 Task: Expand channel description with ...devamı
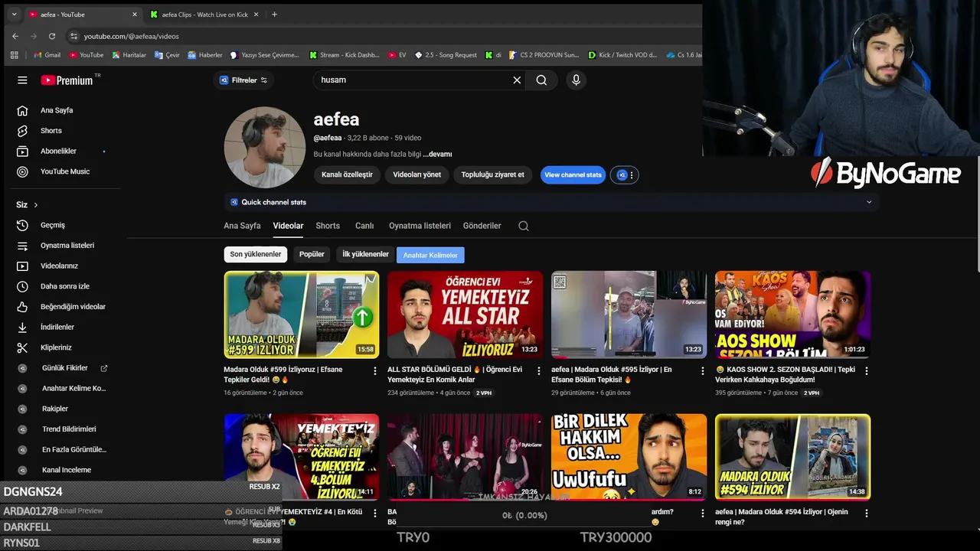coord(437,155)
